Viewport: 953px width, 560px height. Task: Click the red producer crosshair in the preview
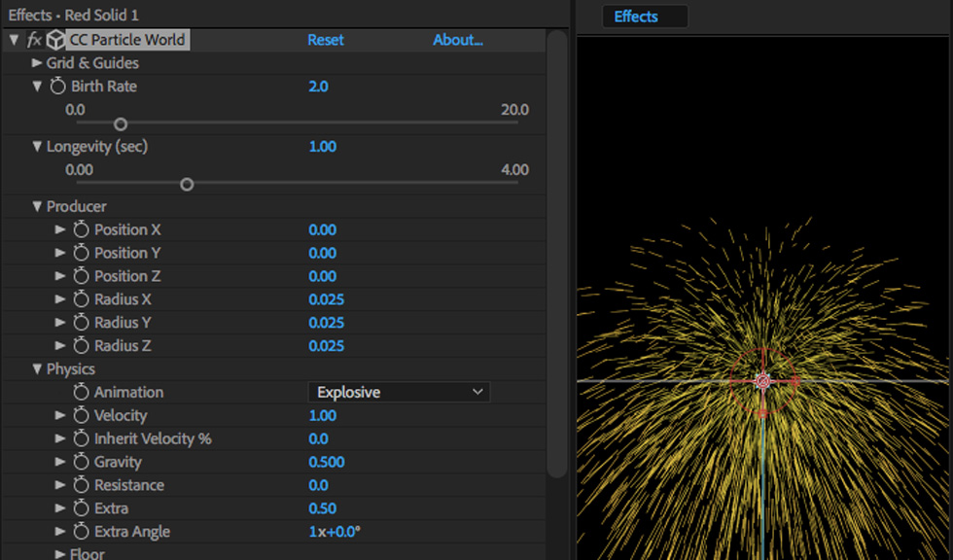(762, 381)
